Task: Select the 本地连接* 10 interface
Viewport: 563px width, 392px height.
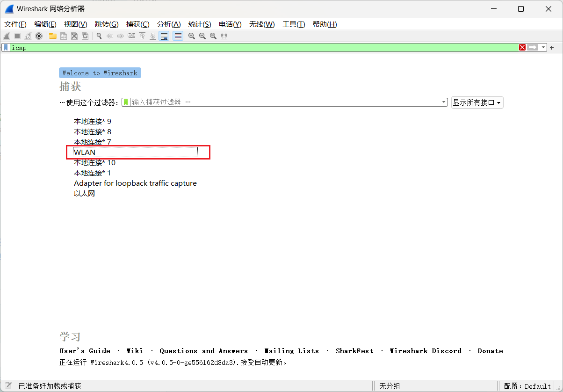Action: 94,162
